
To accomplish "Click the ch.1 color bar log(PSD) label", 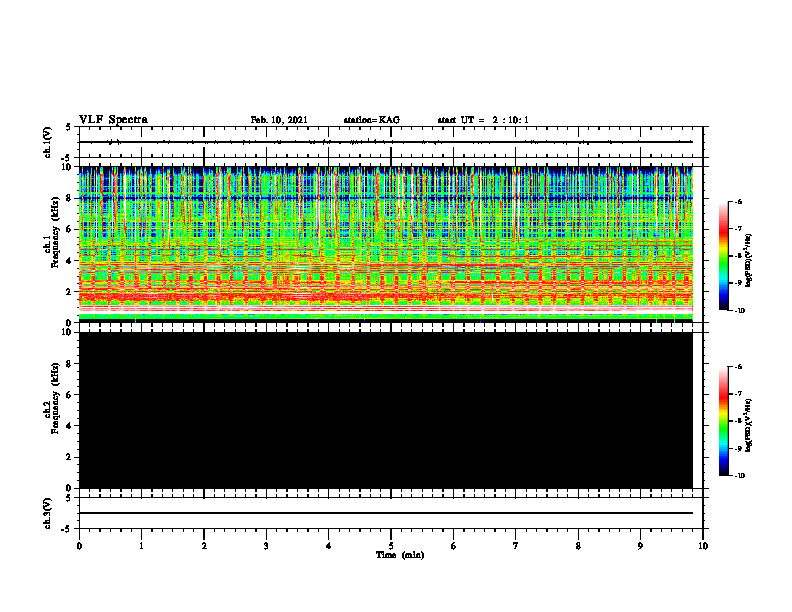I will (749, 261).
